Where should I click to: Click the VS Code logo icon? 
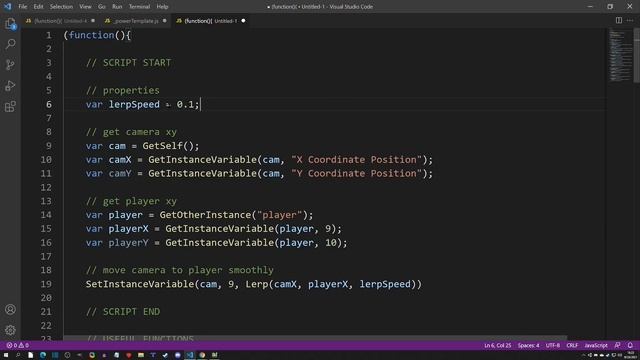point(8,7)
